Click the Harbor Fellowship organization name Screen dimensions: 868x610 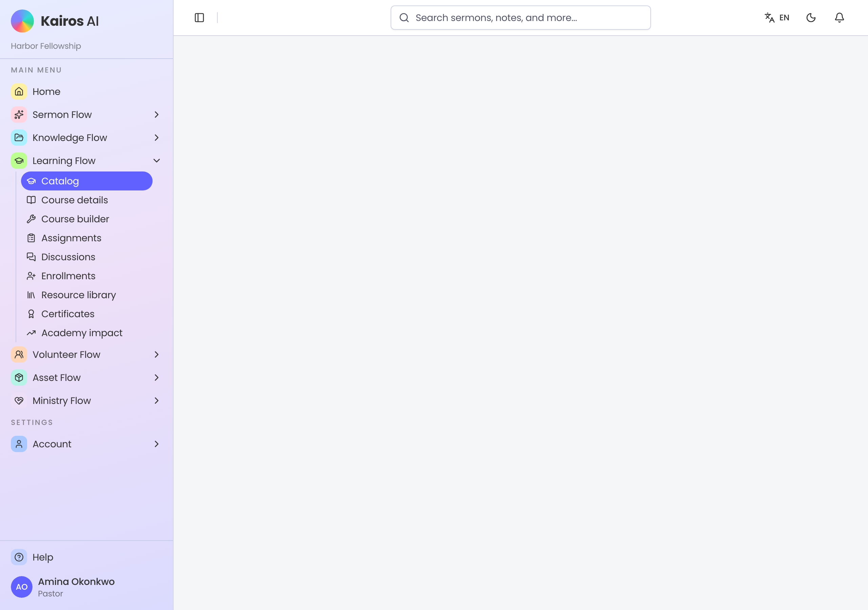(x=46, y=46)
